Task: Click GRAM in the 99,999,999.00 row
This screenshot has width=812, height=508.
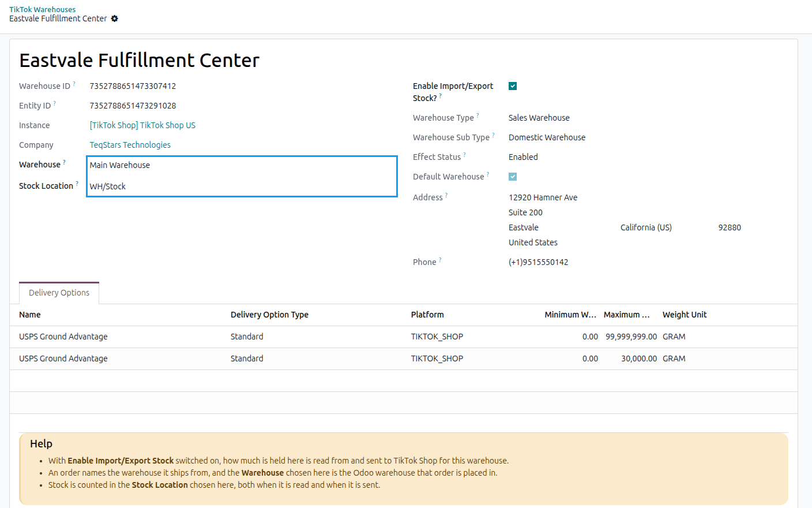Action: tap(674, 337)
